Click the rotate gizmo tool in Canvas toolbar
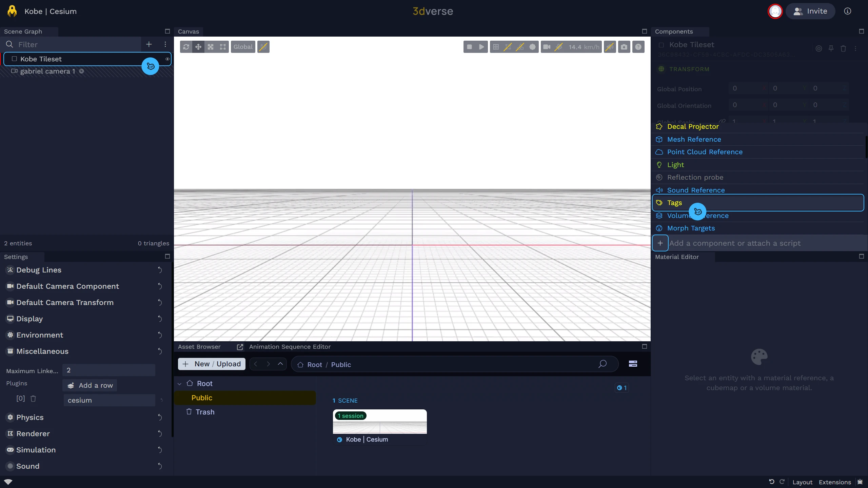Image resolution: width=868 pixels, height=488 pixels. pyautogui.click(x=186, y=47)
